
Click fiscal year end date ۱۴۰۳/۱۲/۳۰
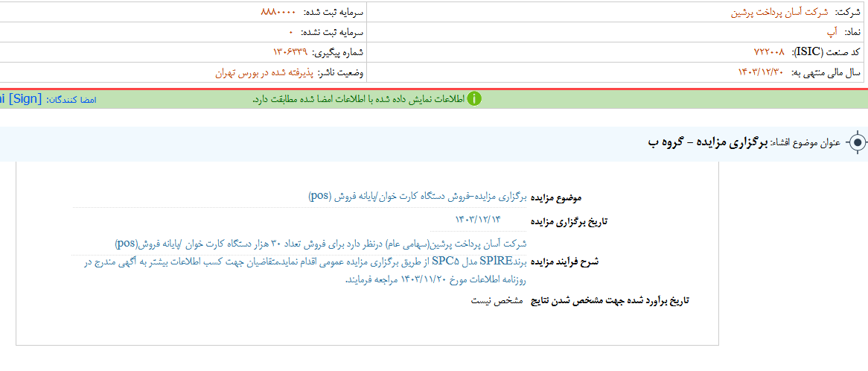coord(761,72)
